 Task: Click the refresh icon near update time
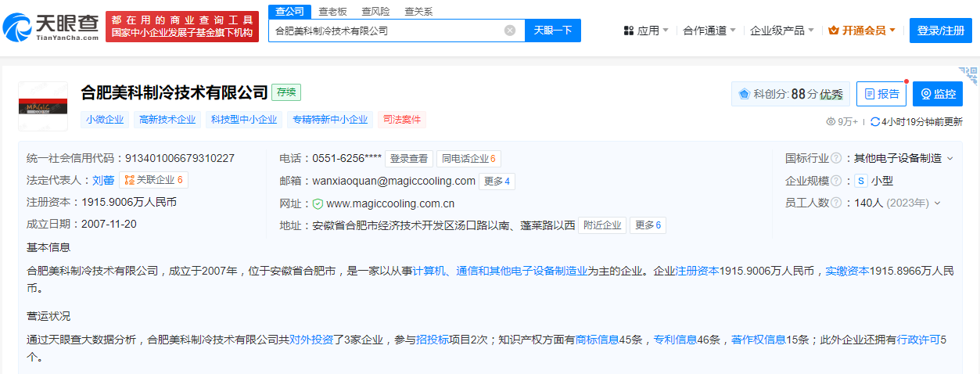pyautogui.click(x=876, y=121)
